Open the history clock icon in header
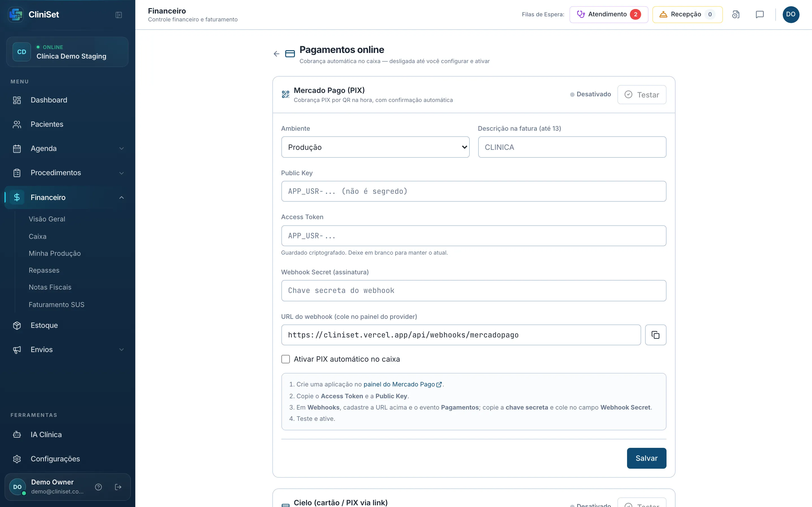The width and height of the screenshot is (812, 507). [x=736, y=14]
